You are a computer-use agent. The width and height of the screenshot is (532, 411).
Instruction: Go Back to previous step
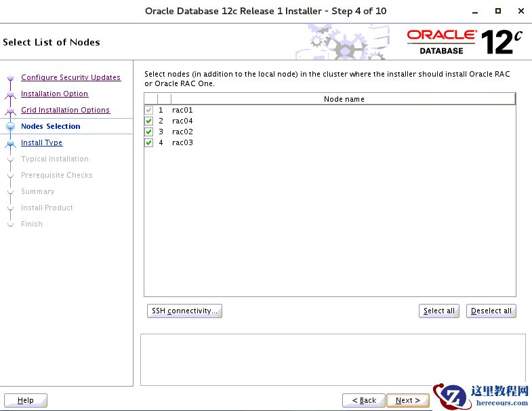coord(364,400)
